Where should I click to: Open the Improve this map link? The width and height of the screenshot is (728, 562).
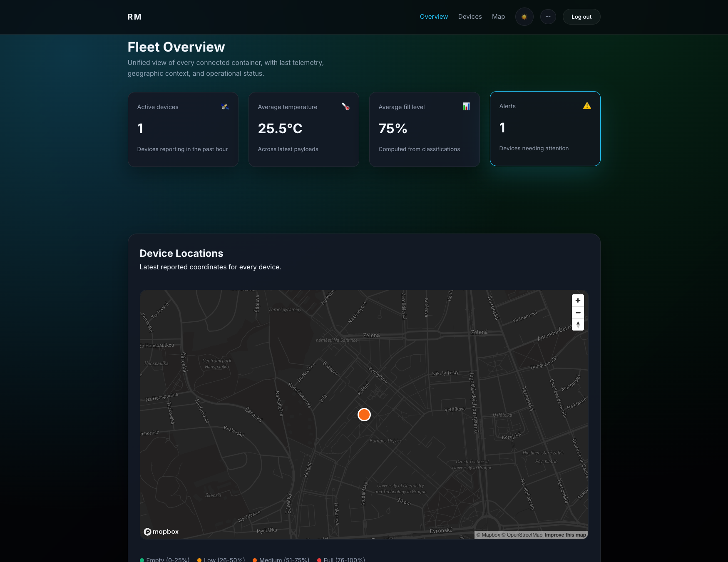pyautogui.click(x=565, y=535)
